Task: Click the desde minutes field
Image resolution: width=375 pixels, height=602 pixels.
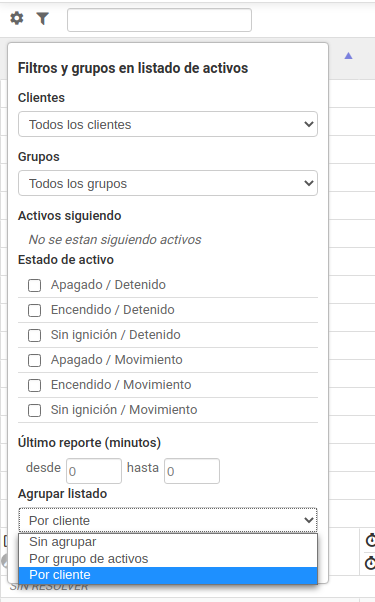Action: [x=94, y=471]
